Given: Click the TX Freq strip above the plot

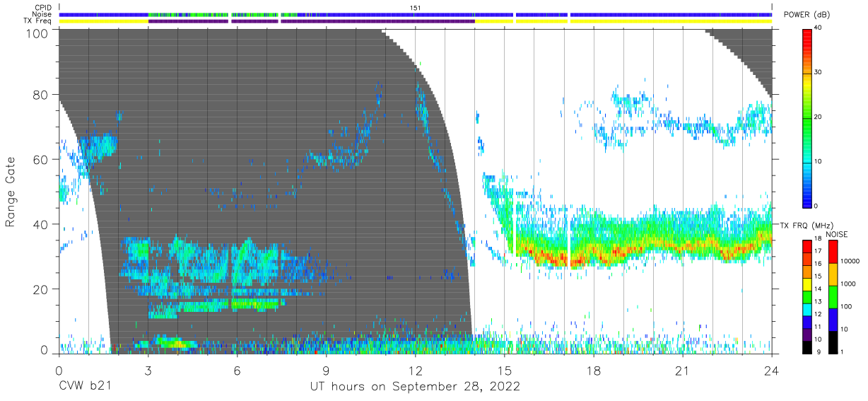Looking at the screenshot, I should (415, 21).
